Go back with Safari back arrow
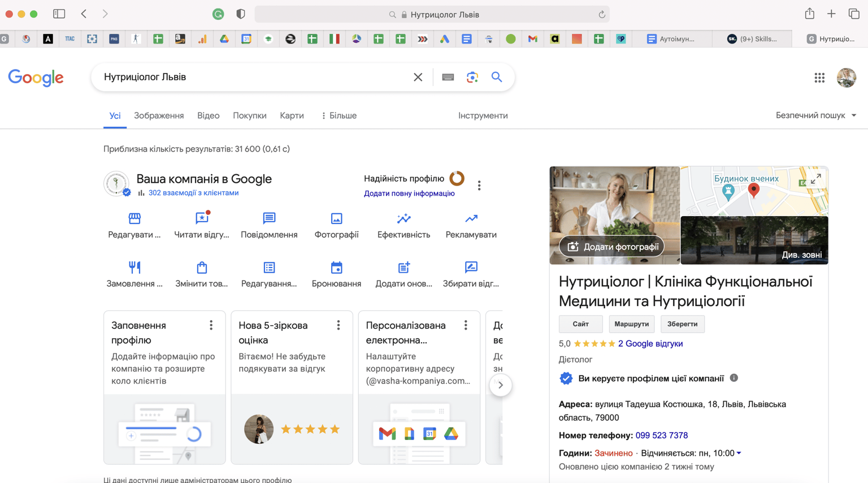The height and width of the screenshot is (483, 868). pos(84,14)
